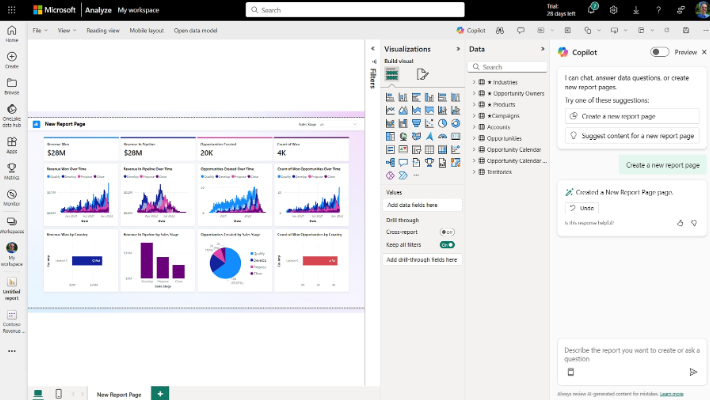Screen dimensions: 710x400
Task: Click Mobile layout in toolbar
Action: (147, 30)
